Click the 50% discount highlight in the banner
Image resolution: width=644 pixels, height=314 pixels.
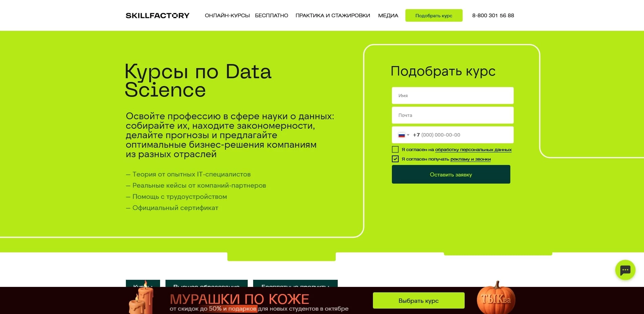(216, 309)
